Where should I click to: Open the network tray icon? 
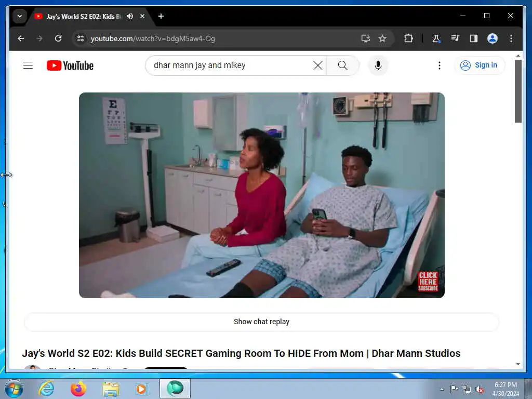[x=467, y=389]
